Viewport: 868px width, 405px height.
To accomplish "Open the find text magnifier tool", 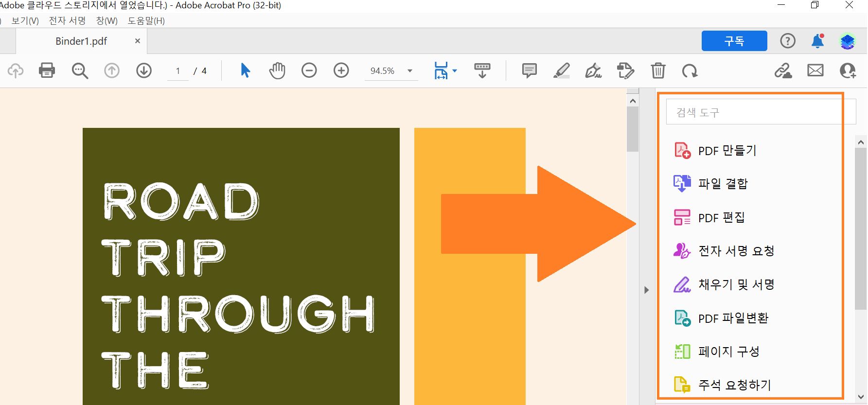I will (x=80, y=71).
